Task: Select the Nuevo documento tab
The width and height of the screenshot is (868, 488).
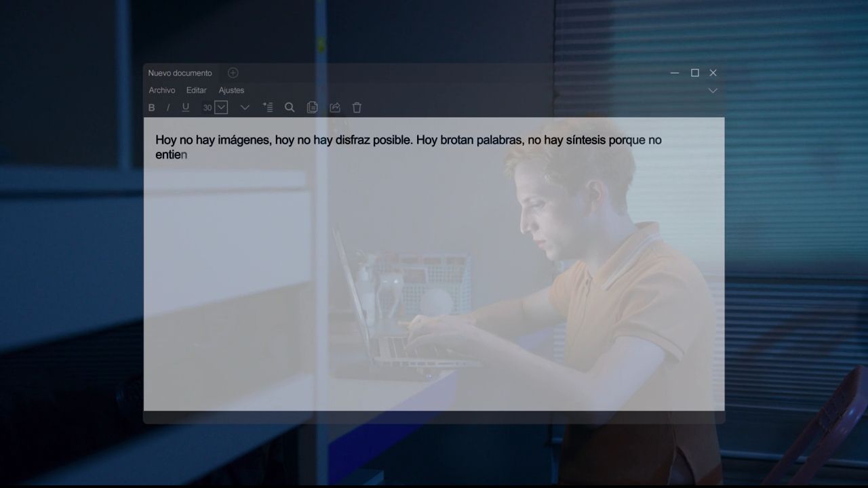Action: 180,73
